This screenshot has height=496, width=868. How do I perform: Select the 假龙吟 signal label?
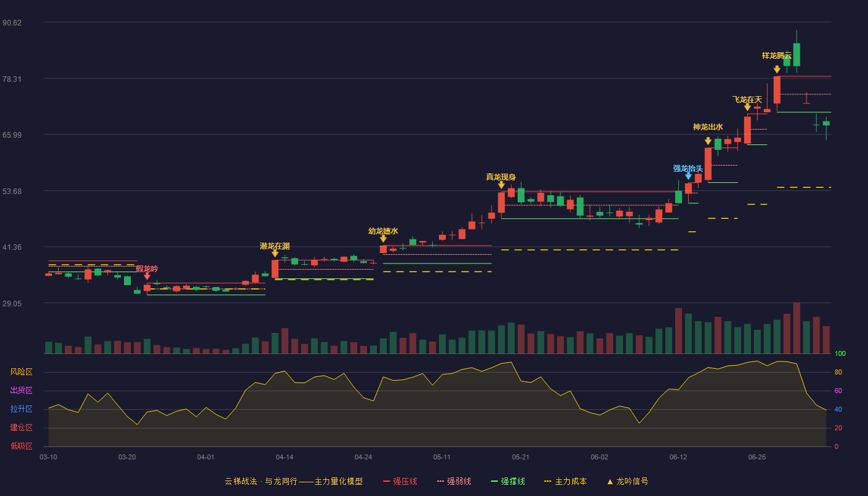[147, 268]
